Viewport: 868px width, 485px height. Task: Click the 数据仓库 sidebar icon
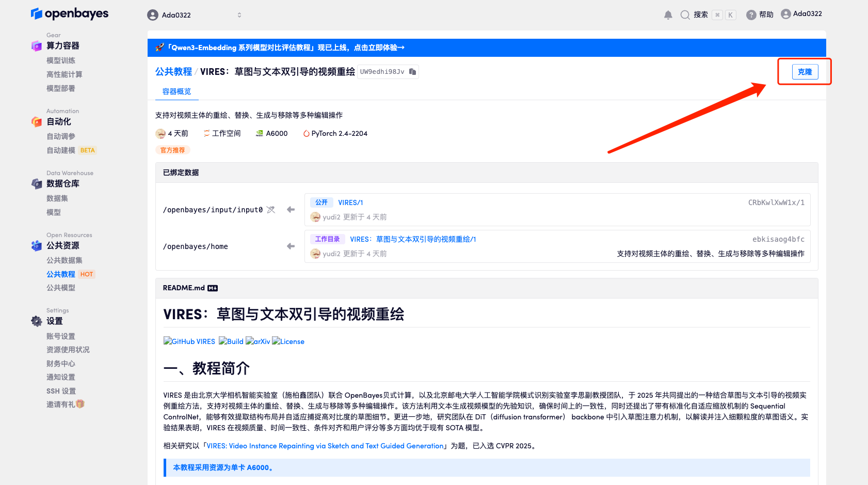[36, 184]
